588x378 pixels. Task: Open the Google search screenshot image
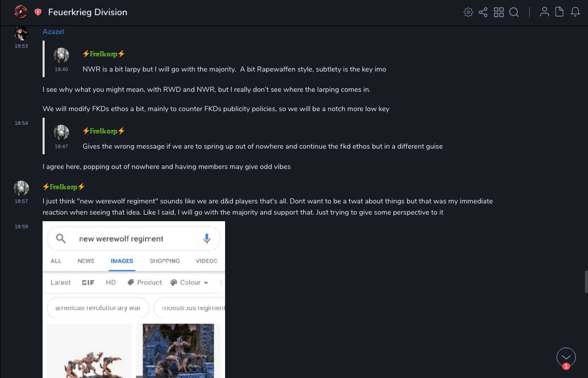point(134,299)
